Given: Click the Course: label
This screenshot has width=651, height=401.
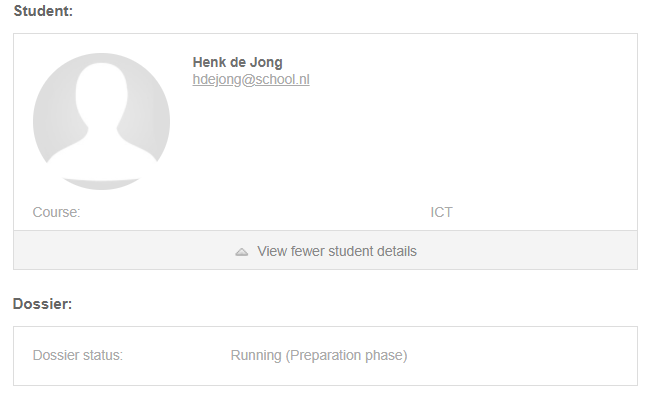Looking at the screenshot, I should tap(56, 212).
